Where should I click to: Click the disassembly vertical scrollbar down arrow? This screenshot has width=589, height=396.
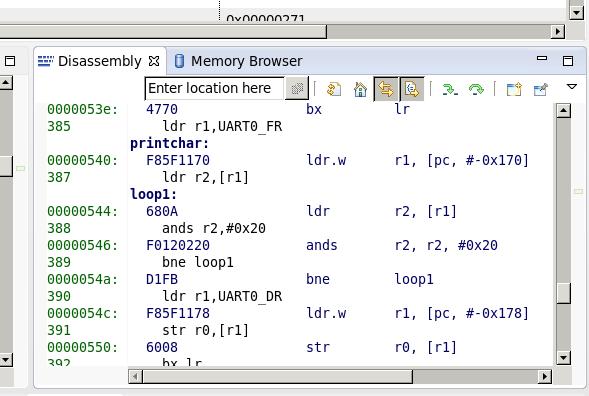(x=563, y=357)
